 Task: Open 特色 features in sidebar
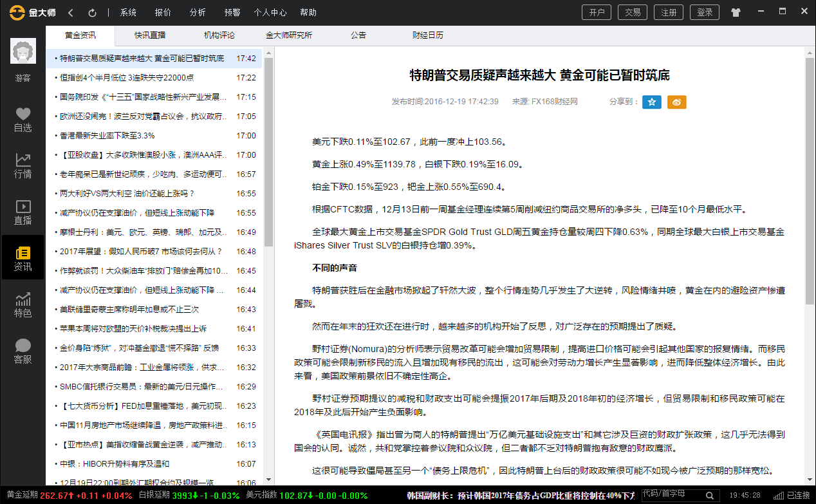(23, 305)
